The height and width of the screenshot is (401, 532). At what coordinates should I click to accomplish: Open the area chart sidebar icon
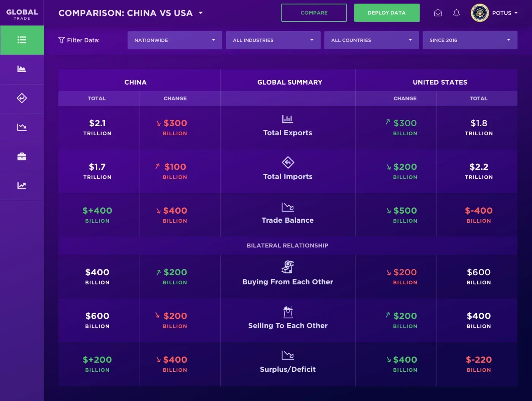tap(22, 69)
